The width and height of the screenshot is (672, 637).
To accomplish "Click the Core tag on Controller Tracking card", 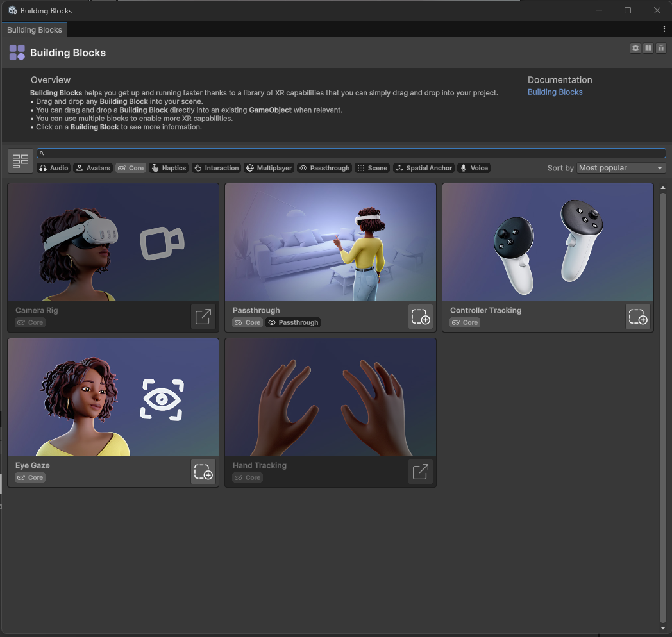I will 465,322.
